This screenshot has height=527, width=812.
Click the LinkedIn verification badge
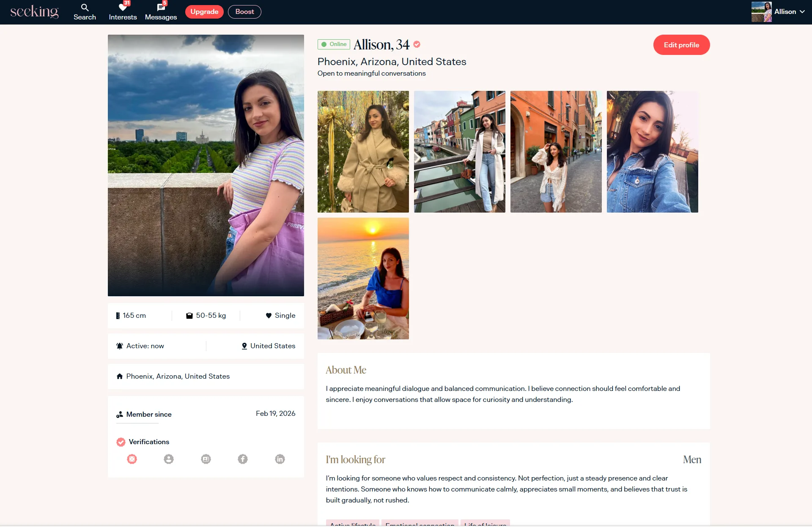280,459
